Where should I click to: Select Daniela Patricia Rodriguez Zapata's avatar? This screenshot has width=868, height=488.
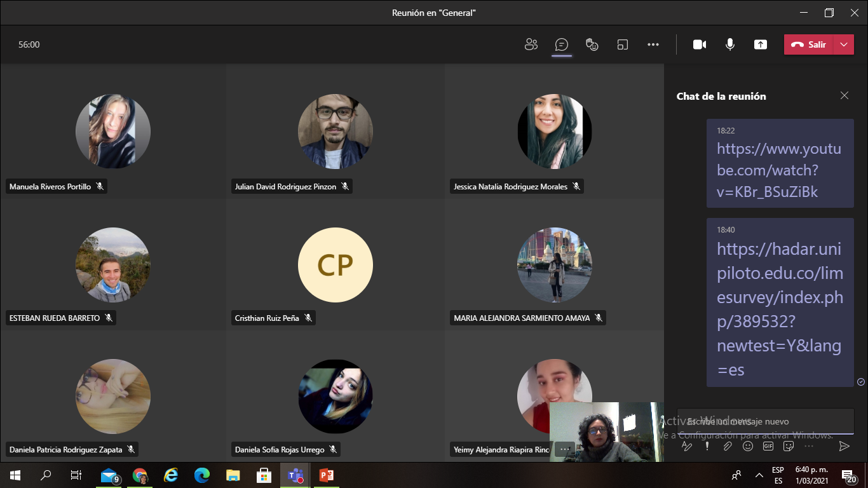click(113, 396)
